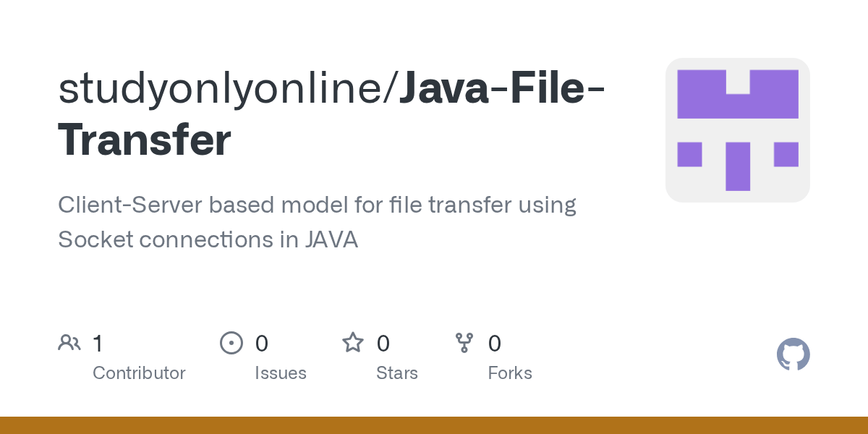
Task: Click the contributors people icon
Action: tap(69, 343)
